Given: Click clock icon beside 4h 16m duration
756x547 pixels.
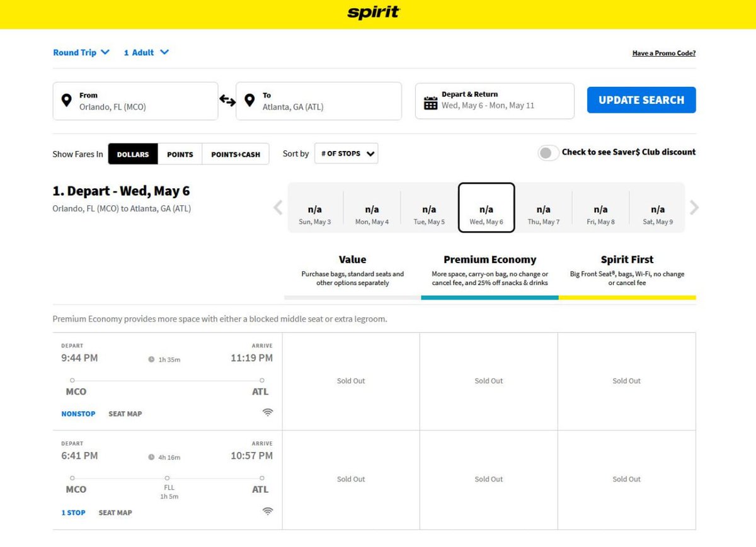Looking at the screenshot, I should coord(151,458).
